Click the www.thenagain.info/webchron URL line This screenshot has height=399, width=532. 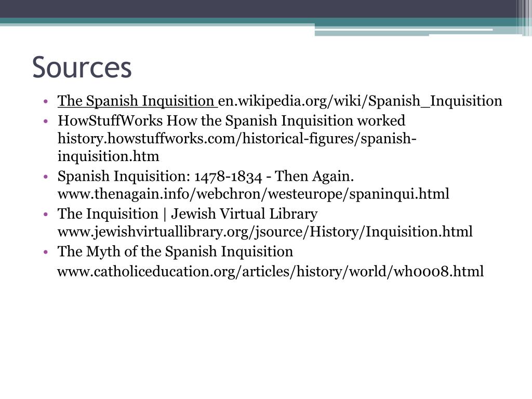pyautogui.click(x=253, y=194)
